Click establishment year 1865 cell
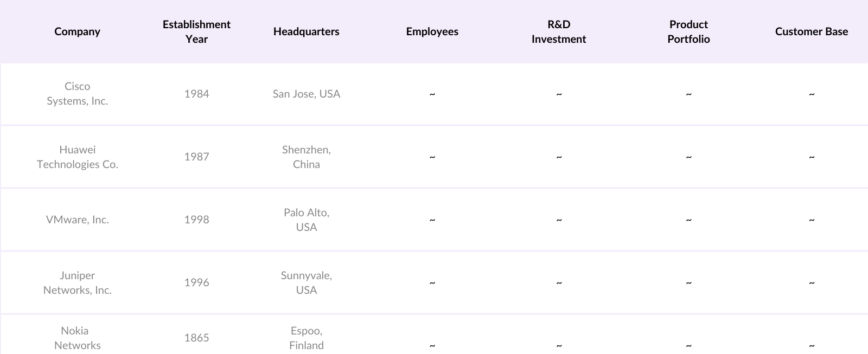Image resolution: width=868 pixels, height=354 pixels. click(196, 338)
